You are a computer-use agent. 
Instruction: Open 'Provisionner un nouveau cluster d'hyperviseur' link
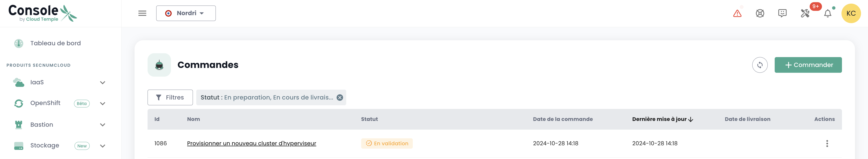251,144
